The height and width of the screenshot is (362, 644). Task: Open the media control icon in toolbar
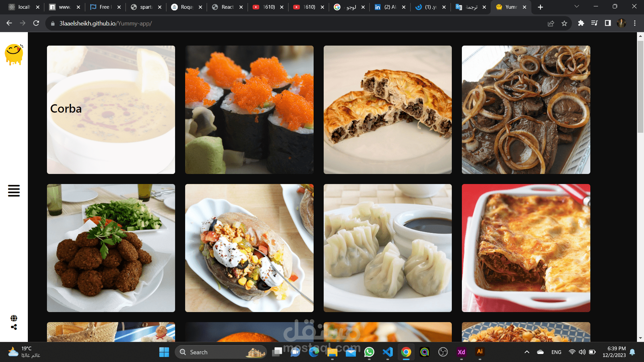(594, 23)
